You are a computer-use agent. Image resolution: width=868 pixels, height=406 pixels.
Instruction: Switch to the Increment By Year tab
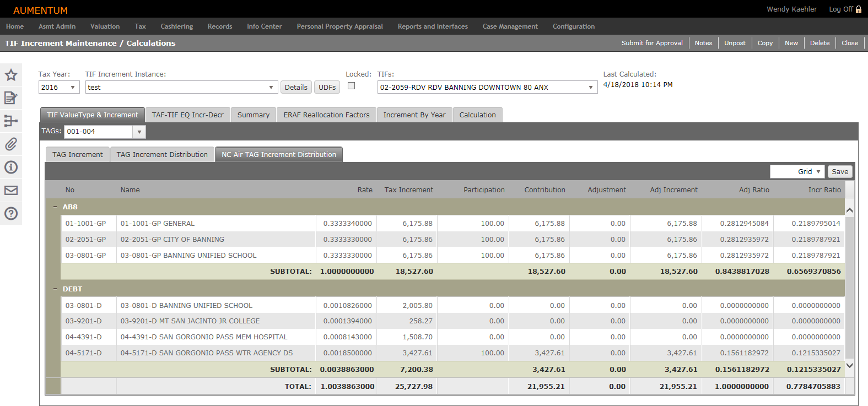[414, 115]
